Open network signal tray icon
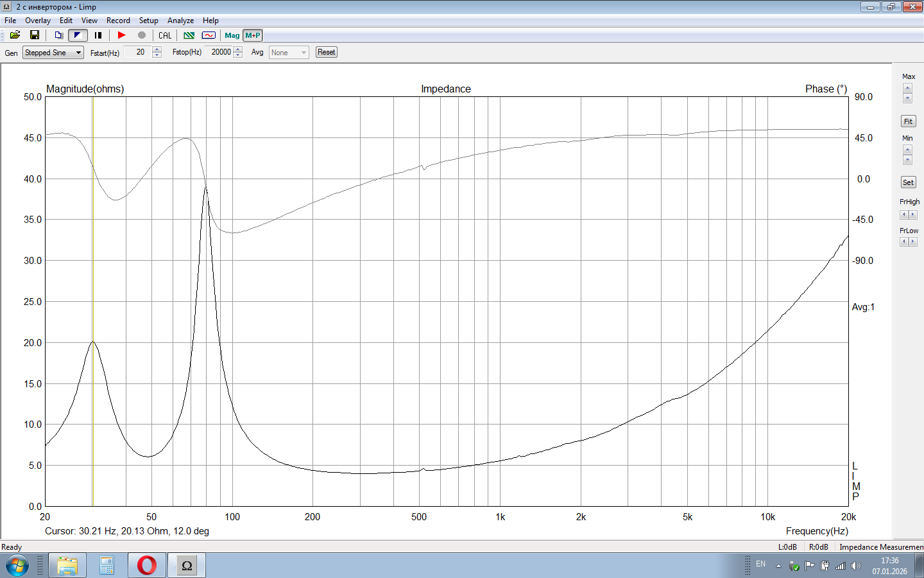 [x=841, y=566]
